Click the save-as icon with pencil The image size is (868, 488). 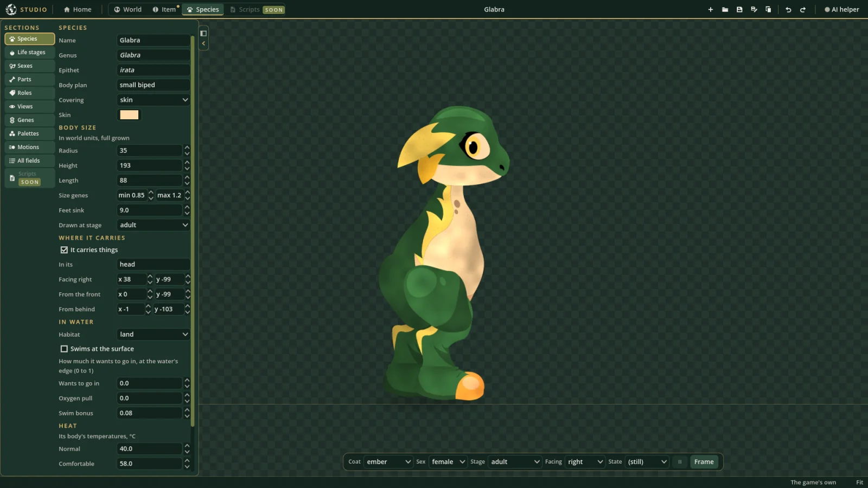754,10
